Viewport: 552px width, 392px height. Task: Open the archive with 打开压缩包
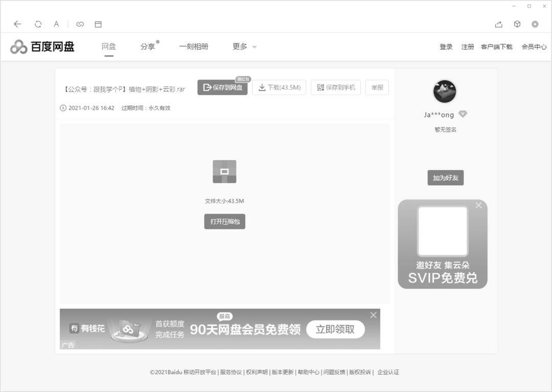click(x=224, y=221)
